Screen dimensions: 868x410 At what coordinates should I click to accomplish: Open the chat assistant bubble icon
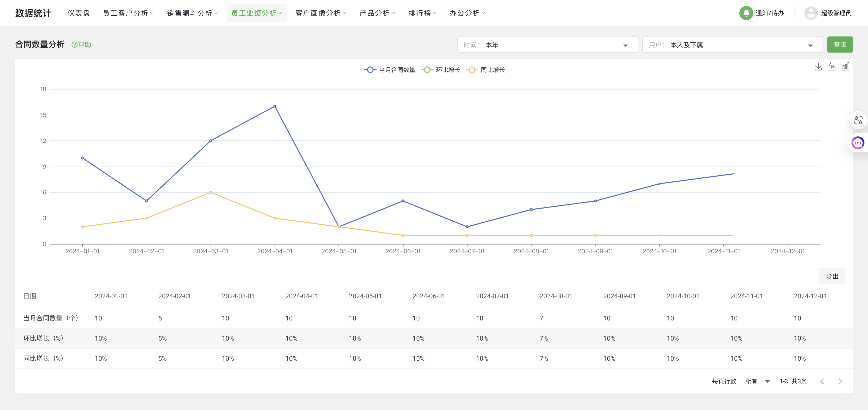pos(858,143)
